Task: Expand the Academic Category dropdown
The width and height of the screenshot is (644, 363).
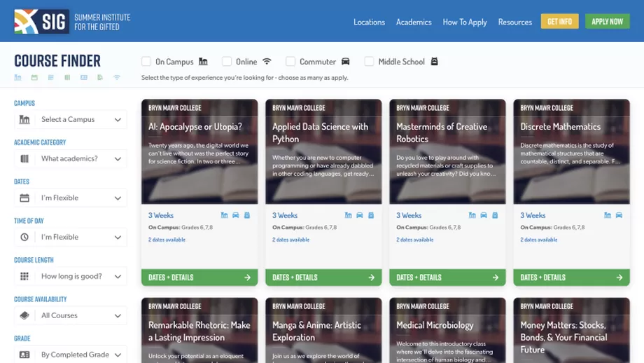Action: (x=71, y=159)
